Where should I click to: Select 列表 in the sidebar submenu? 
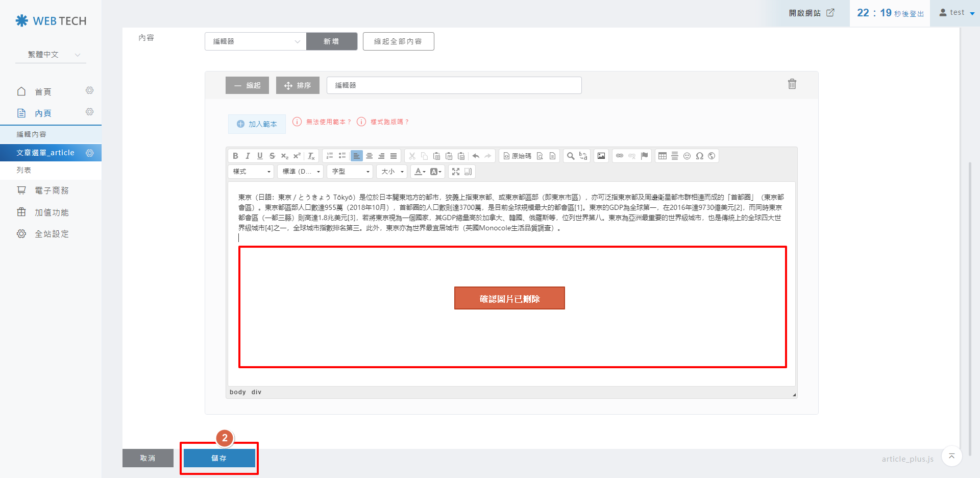tap(24, 170)
